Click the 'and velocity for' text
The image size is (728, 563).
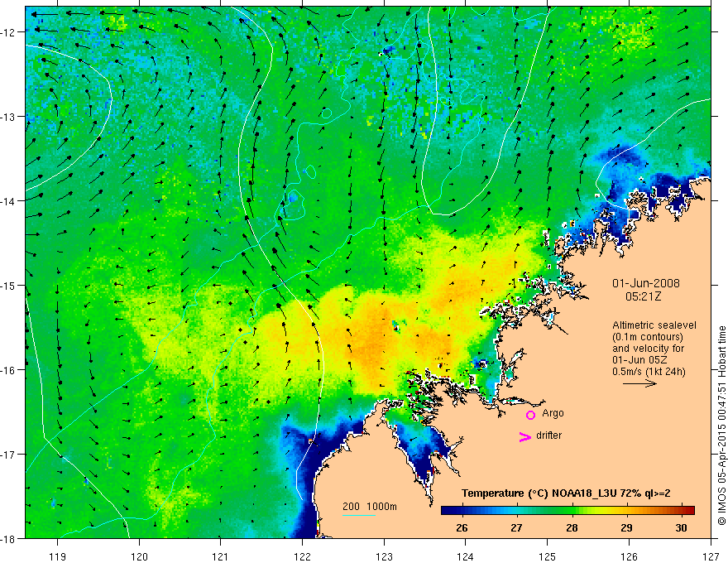648,349
